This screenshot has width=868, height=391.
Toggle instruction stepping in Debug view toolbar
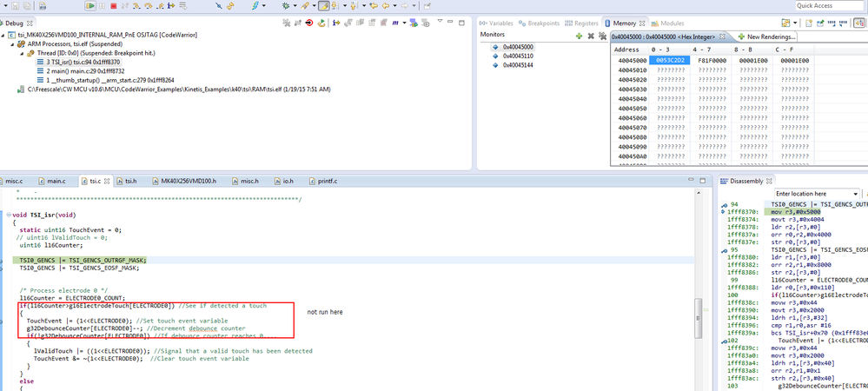click(336, 23)
